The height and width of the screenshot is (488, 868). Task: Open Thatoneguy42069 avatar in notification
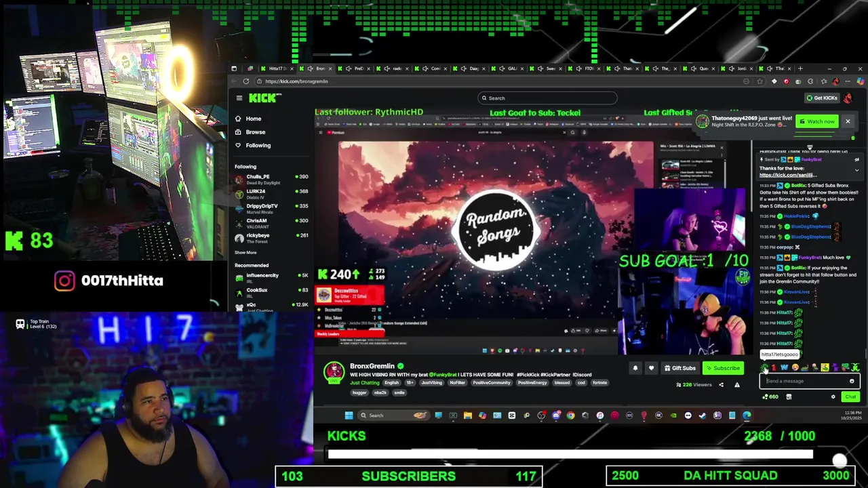click(703, 121)
